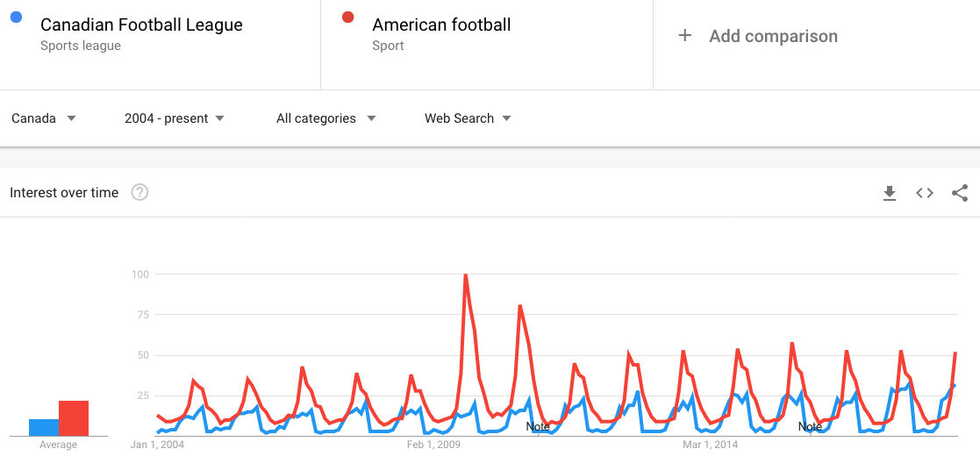Open the embed code icon

tap(925, 193)
